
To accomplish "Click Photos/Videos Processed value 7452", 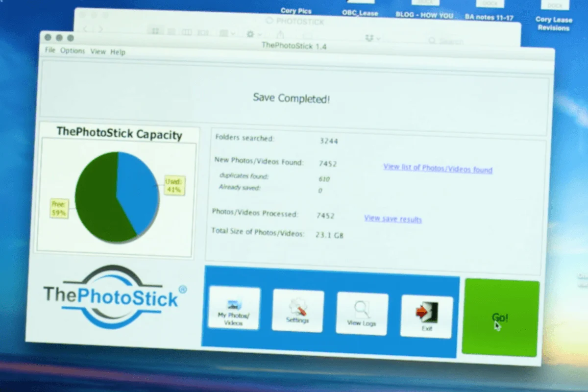I will pyautogui.click(x=325, y=215).
